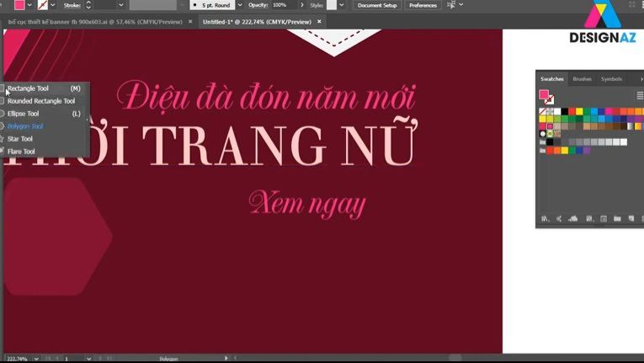Select Rectangle Tool from the flyout
Image resolution: width=644 pixels, height=363 pixels.
[29, 88]
